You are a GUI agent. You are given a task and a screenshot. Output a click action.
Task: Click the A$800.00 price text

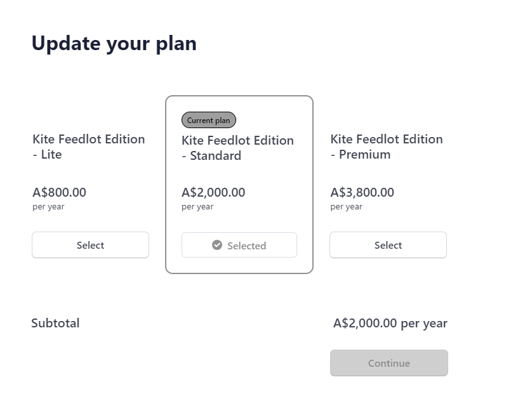[x=59, y=192]
